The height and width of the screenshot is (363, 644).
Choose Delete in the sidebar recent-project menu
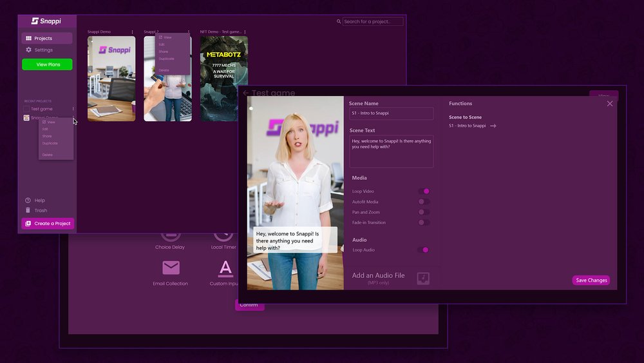pos(47,155)
